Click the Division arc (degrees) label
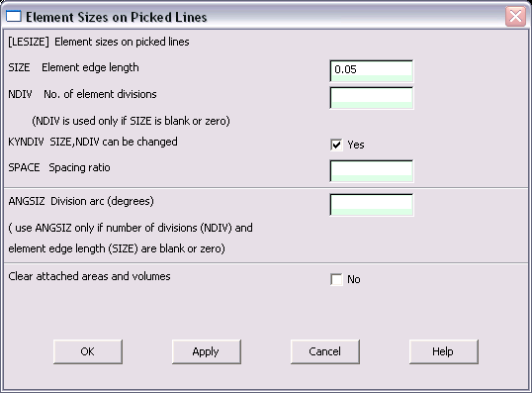The height and width of the screenshot is (393, 532). click(x=102, y=201)
